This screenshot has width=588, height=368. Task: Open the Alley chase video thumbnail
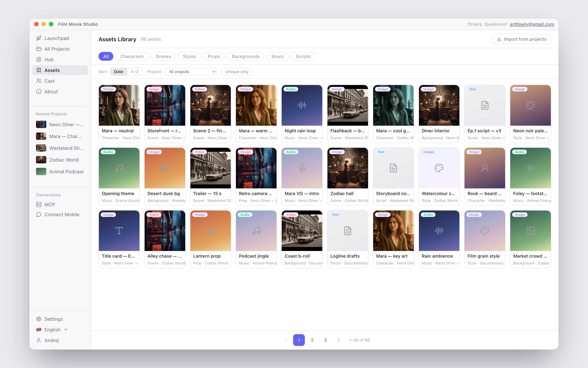[165, 231]
